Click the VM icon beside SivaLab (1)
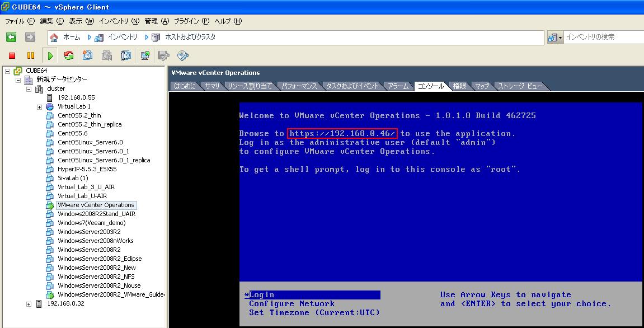 (x=50, y=179)
